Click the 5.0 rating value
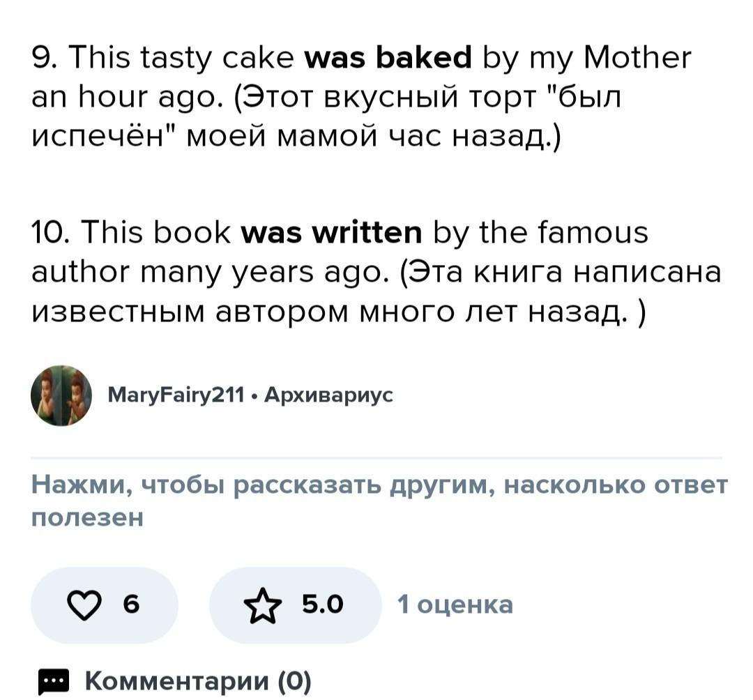 click(x=323, y=604)
